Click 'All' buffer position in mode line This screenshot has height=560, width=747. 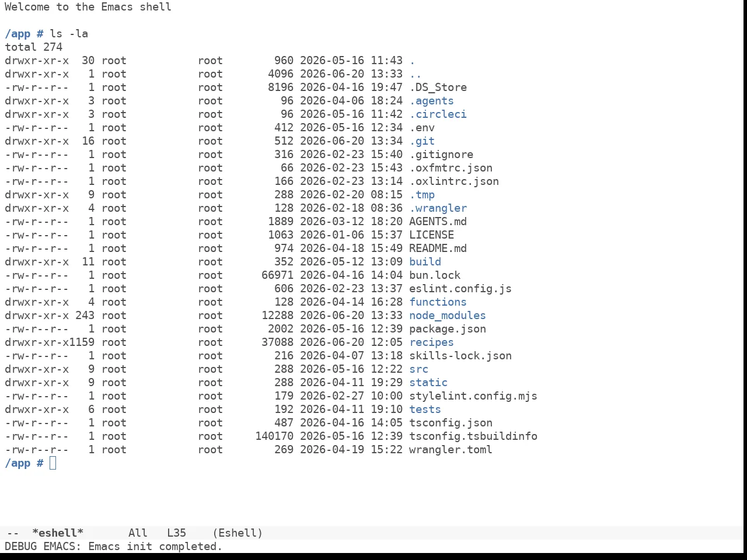[x=138, y=533]
